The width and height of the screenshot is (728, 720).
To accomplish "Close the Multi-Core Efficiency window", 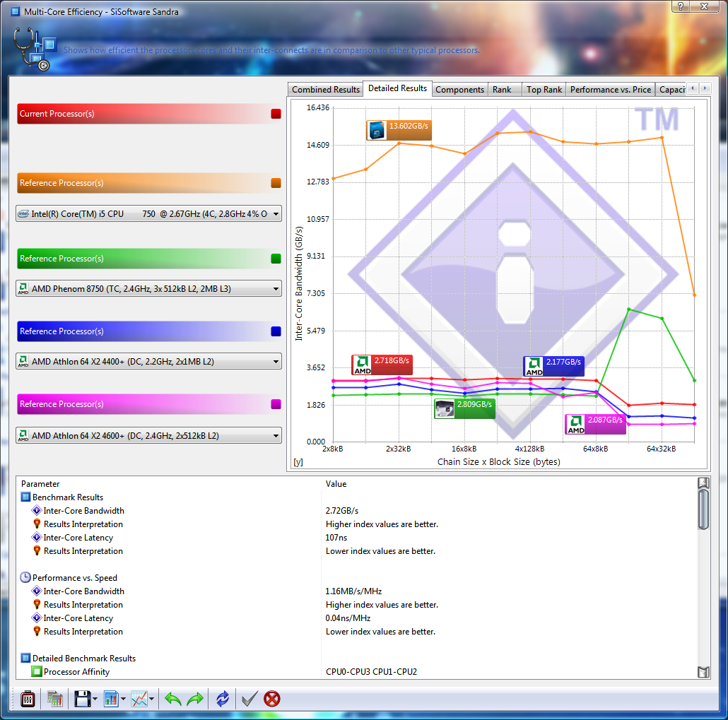I will coord(704,6).
